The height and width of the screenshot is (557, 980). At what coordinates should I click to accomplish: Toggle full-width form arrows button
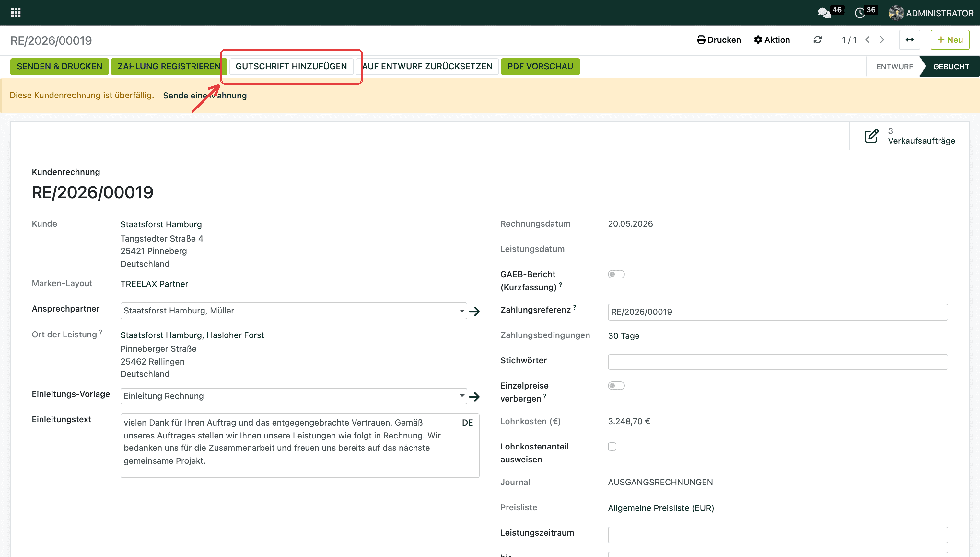[910, 40]
